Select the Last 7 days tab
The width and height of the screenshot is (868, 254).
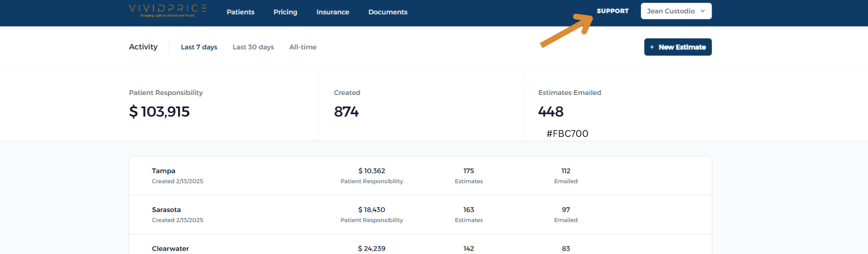tap(199, 47)
